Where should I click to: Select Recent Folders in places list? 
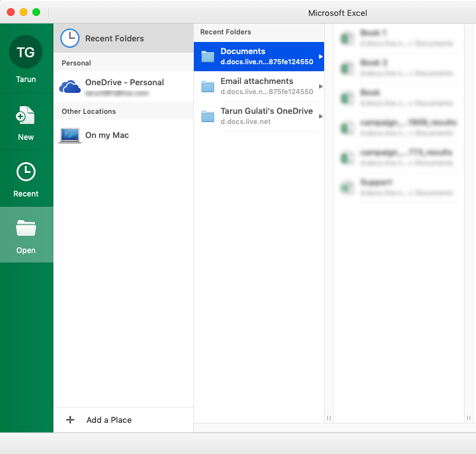pos(123,38)
